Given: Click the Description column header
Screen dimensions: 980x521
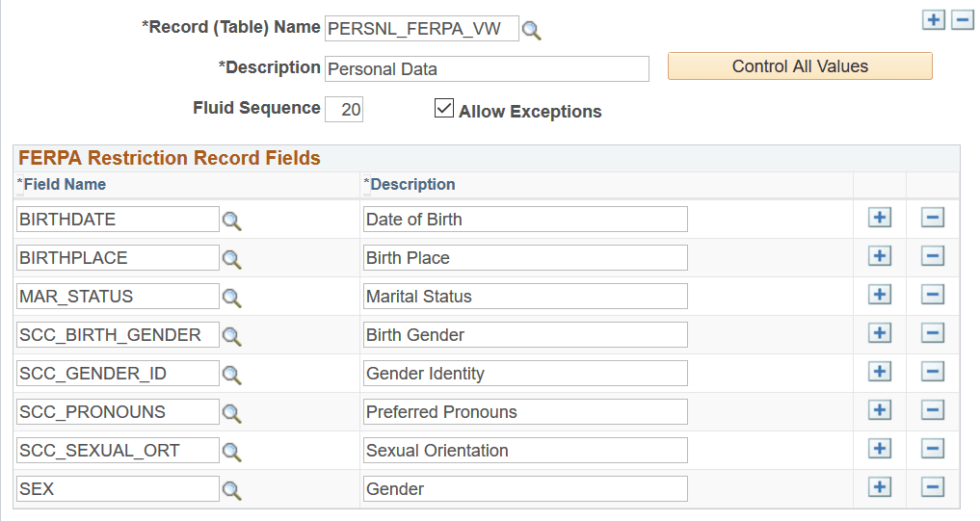Looking at the screenshot, I should (412, 184).
